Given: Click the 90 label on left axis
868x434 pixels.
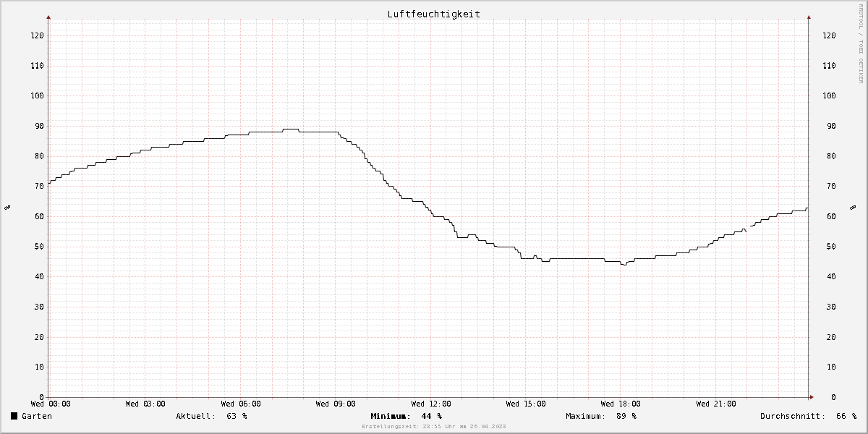Looking at the screenshot, I should pos(38,126).
